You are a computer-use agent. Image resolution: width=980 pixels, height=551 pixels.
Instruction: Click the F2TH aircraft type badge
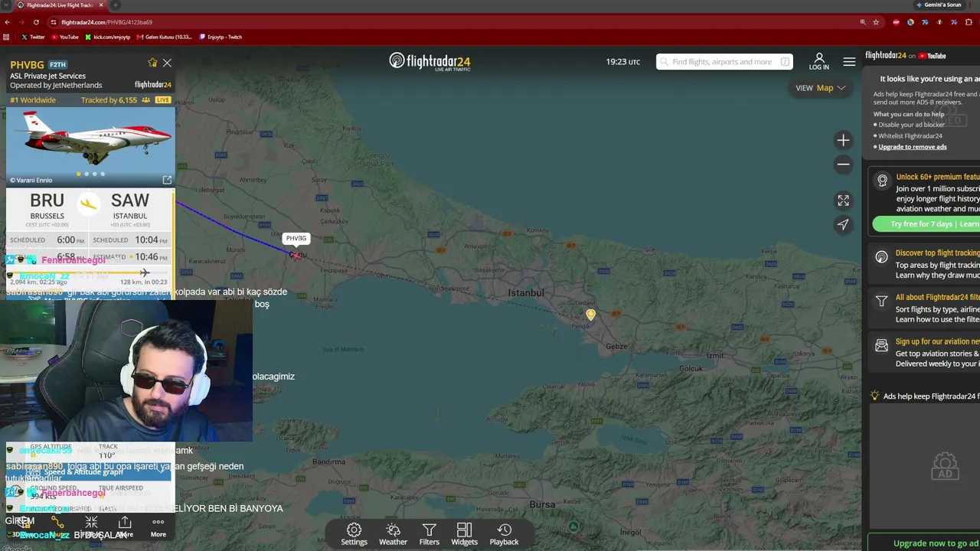57,65
